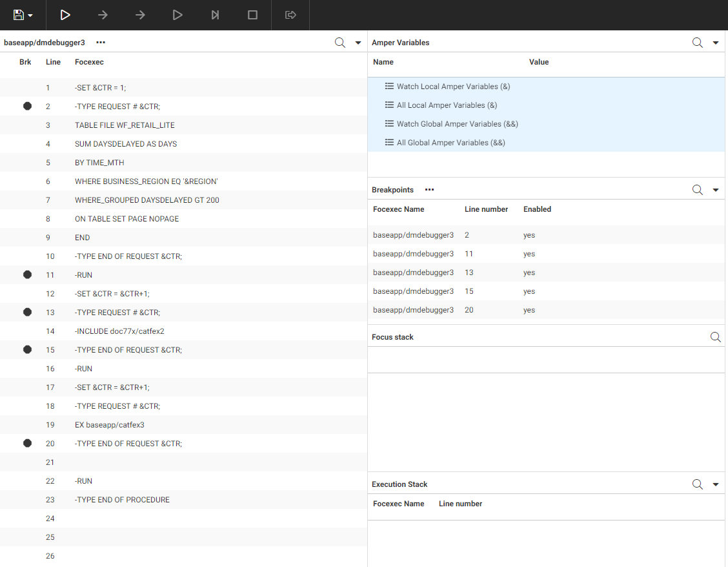
Task: Toggle the breakpoint marker on line 20
Action: click(x=27, y=443)
